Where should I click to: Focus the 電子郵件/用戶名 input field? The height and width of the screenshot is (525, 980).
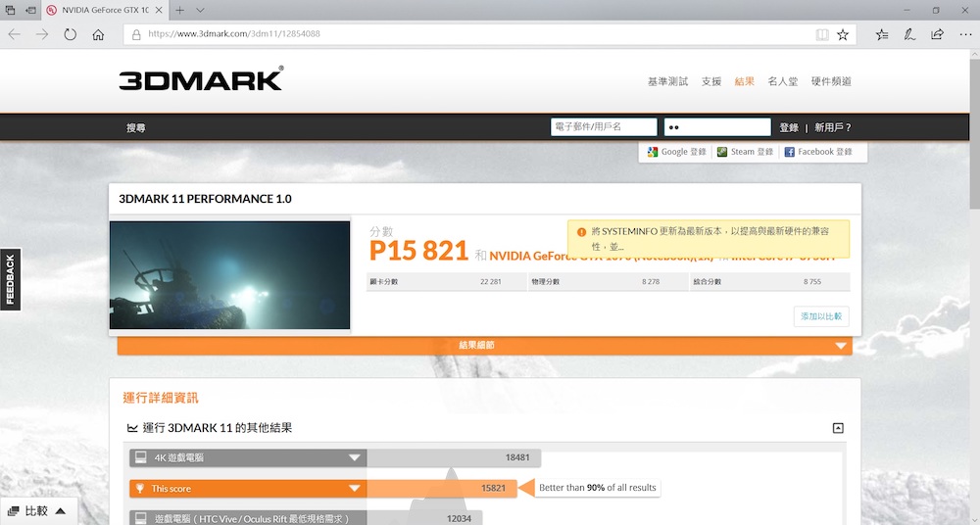click(x=604, y=127)
